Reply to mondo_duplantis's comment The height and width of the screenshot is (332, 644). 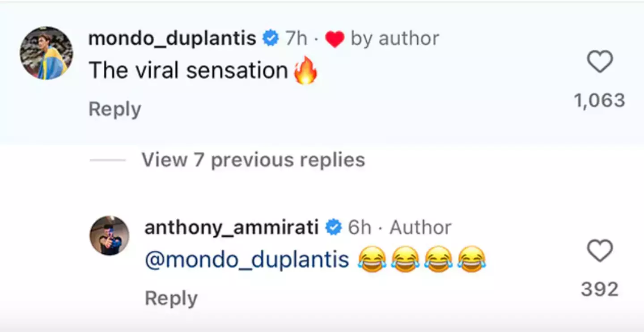coord(114,109)
